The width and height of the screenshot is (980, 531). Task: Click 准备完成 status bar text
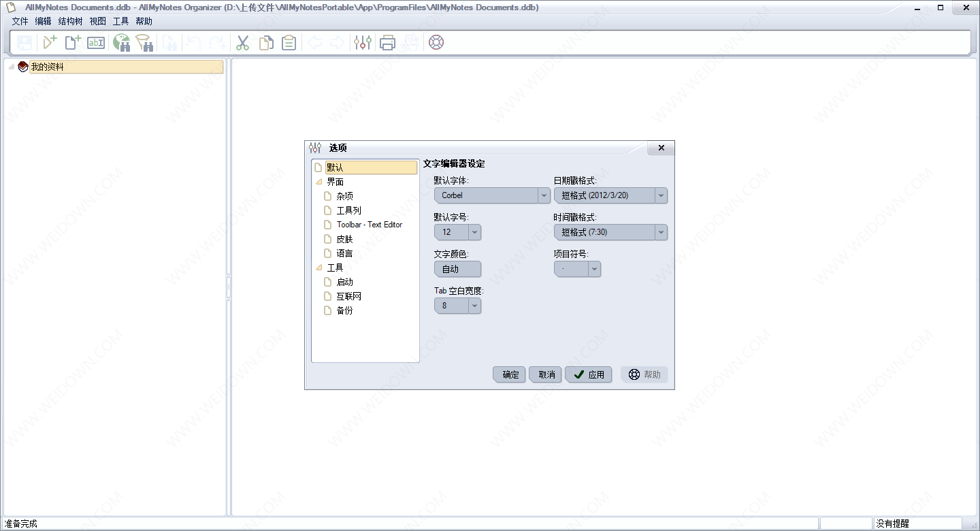click(20, 524)
